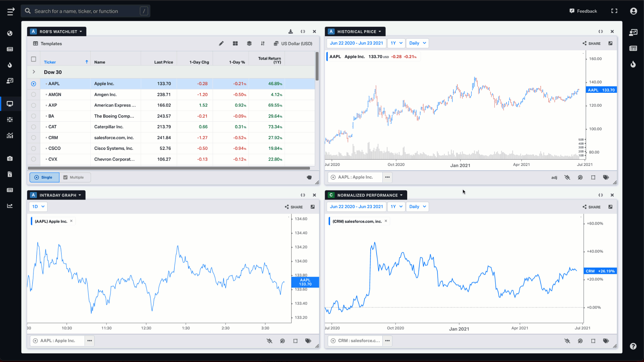The height and width of the screenshot is (362, 644).
Task: Switch to Multiple selection mode
Action: coord(75,177)
